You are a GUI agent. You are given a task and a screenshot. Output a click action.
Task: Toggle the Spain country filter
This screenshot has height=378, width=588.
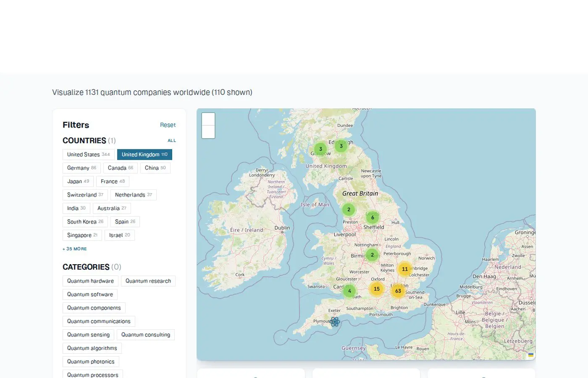click(125, 222)
